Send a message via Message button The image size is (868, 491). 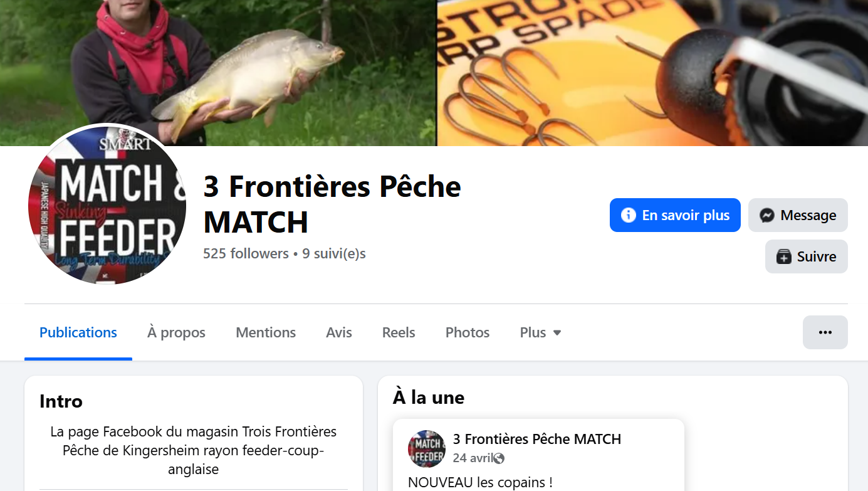coord(798,215)
